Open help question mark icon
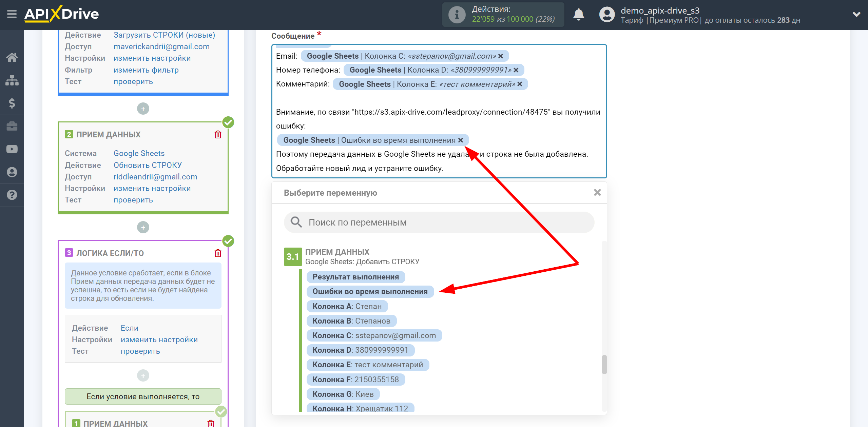This screenshot has height=427, width=868. 12,195
